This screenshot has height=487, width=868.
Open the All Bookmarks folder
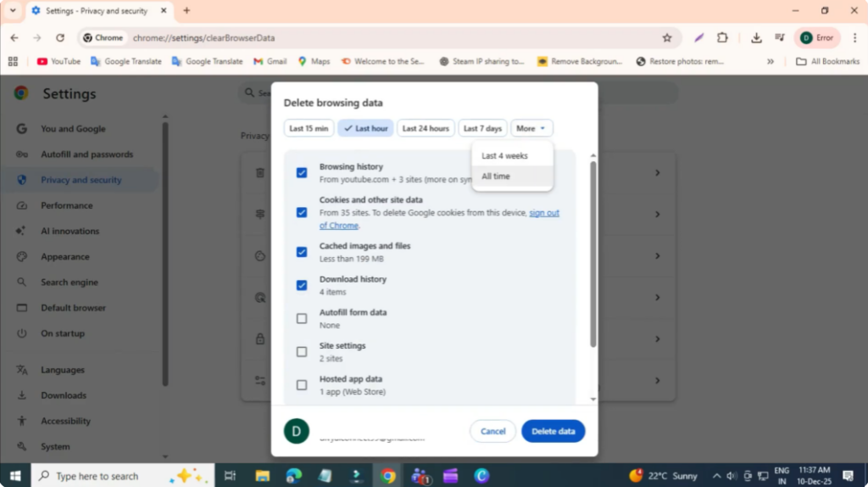pos(827,61)
